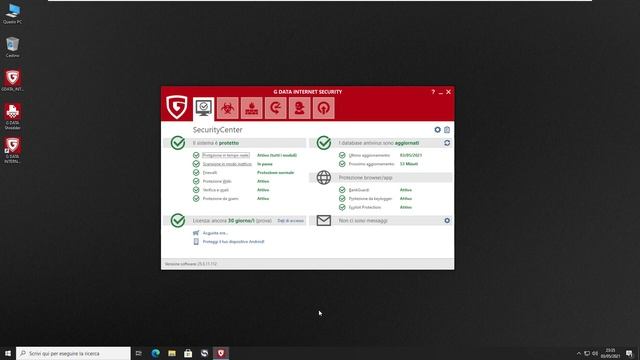
Task: Click 'Attivo (tutti i moduli)' status value
Action: point(277,156)
